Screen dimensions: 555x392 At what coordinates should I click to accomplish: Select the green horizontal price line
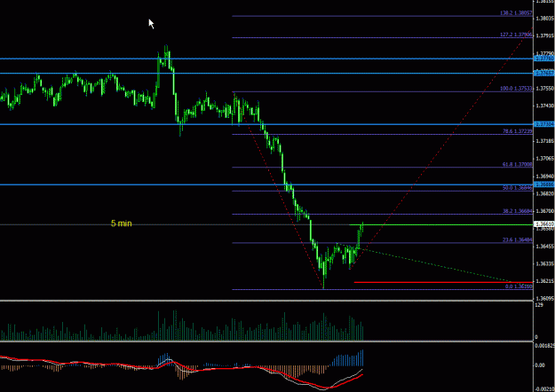pos(440,224)
